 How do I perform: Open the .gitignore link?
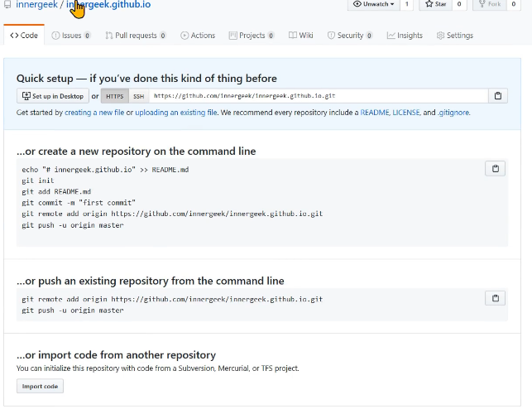pos(453,113)
